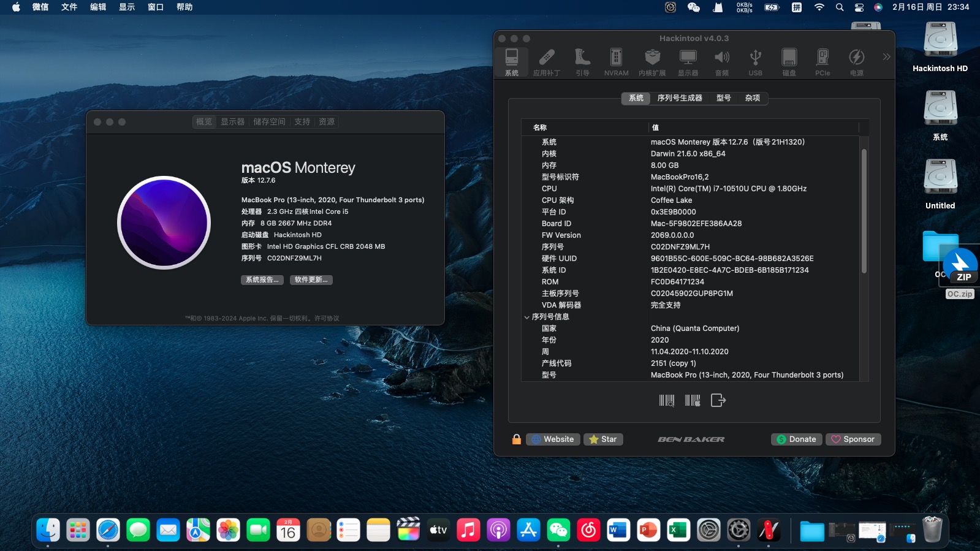The width and height of the screenshot is (980, 551).
Task: Collapse the 序列号信息 tree group
Action: (x=526, y=317)
